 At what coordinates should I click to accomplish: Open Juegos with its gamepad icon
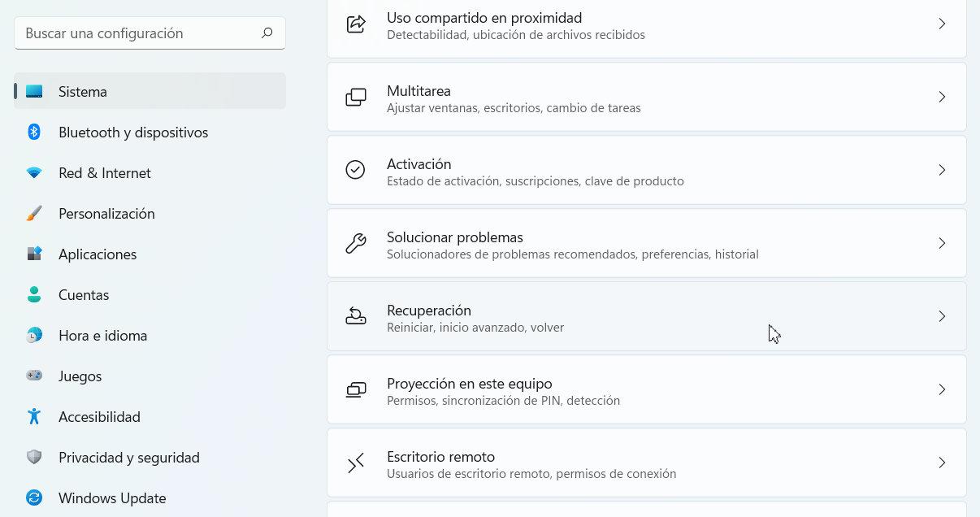[34, 376]
